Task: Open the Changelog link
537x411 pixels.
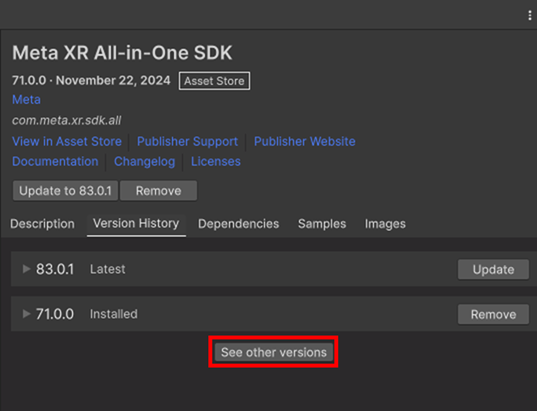Action: [145, 161]
